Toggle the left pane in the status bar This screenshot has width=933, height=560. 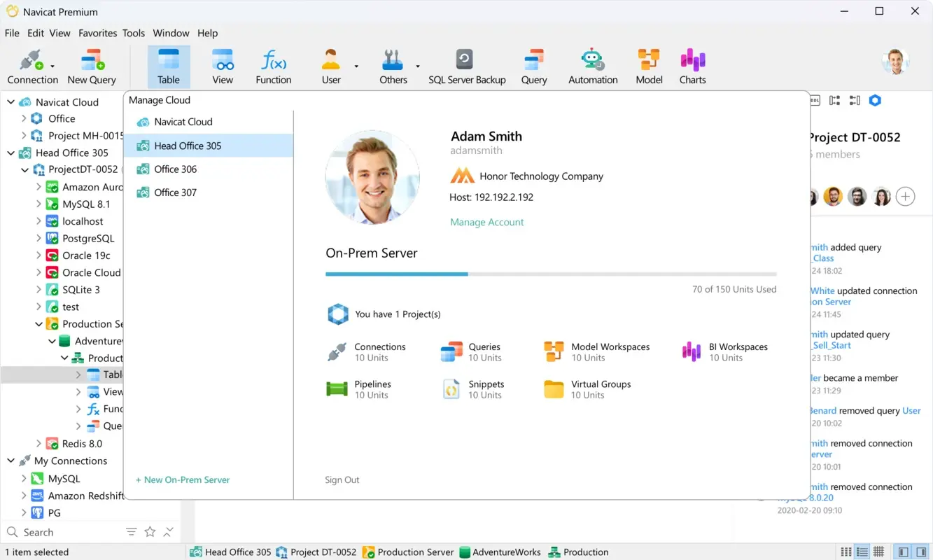click(x=902, y=552)
